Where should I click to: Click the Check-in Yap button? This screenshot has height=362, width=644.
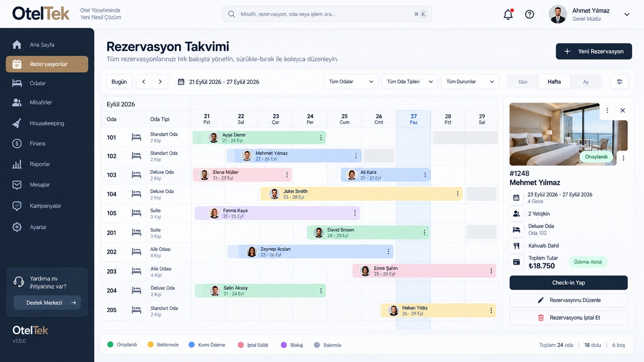(x=569, y=283)
